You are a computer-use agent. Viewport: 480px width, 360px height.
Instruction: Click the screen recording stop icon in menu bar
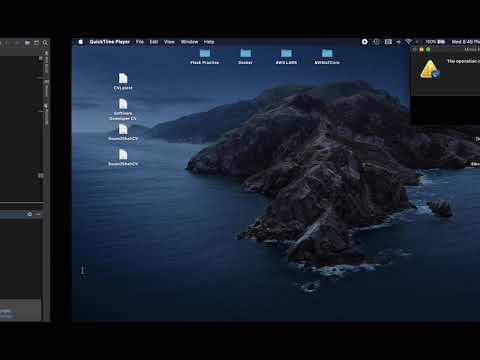pyautogui.click(x=365, y=42)
